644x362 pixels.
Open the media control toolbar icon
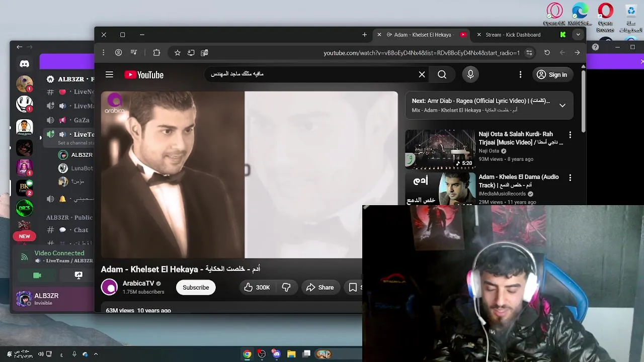133,53
